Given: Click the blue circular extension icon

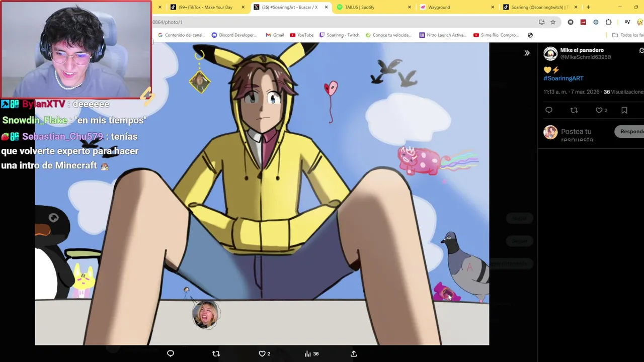Looking at the screenshot, I should [x=596, y=22].
